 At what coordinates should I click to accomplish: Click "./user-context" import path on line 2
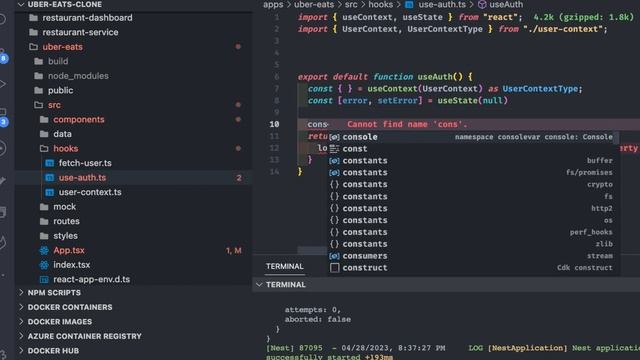point(563,29)
